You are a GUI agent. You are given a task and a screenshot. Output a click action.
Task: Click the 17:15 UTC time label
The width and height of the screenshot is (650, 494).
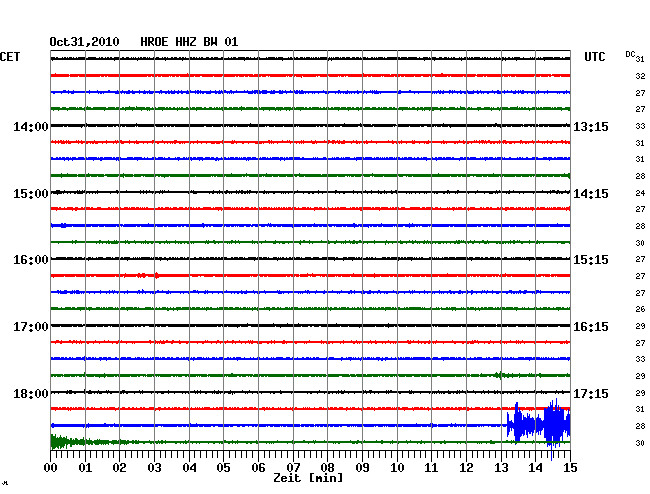coord(591,393)
